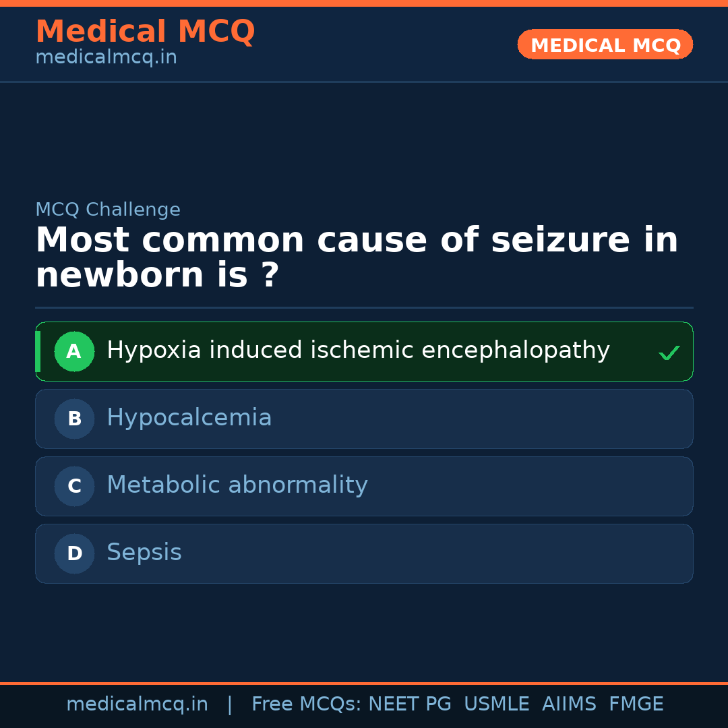This screenshot has width=728, height=728.
Task: Pick the Metabolic abnormality answer text
Action: point(237,485)
